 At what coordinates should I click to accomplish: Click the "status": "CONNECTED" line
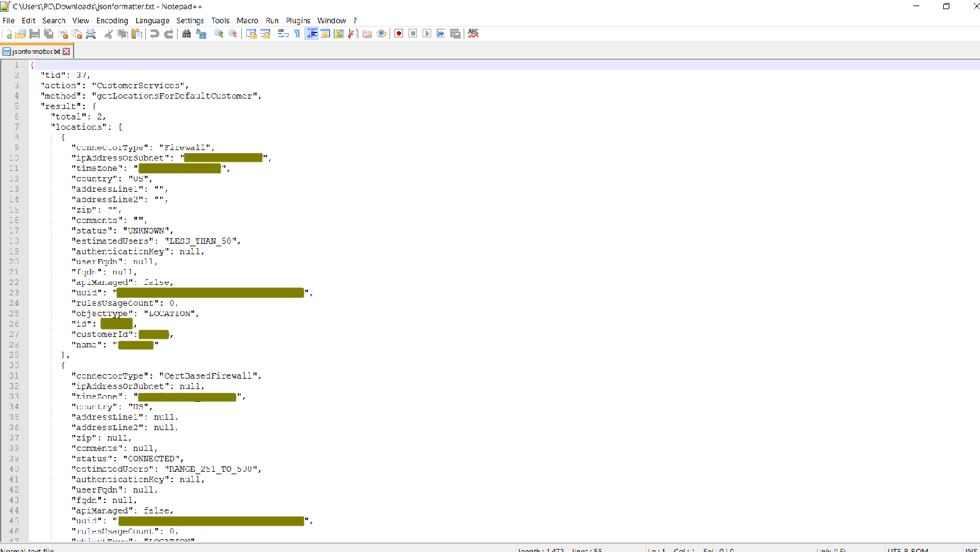pyautogui.click(x=128, y=459)
